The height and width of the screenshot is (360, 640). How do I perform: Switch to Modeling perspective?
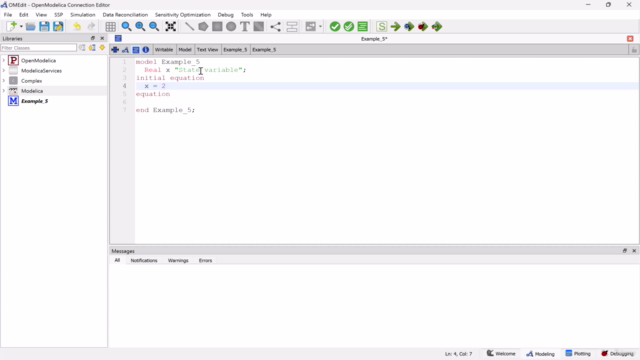point(540,354)
